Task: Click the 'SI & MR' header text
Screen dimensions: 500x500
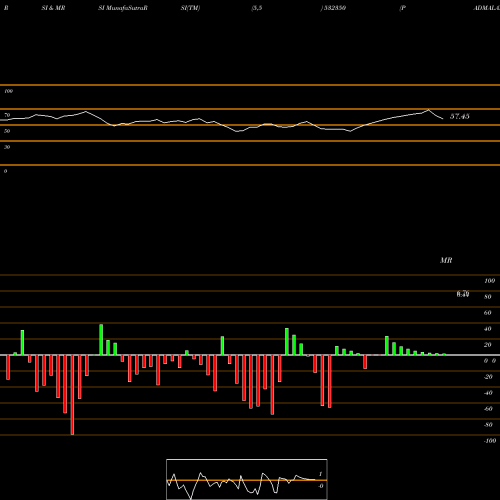Action: [x=53, y=8]
